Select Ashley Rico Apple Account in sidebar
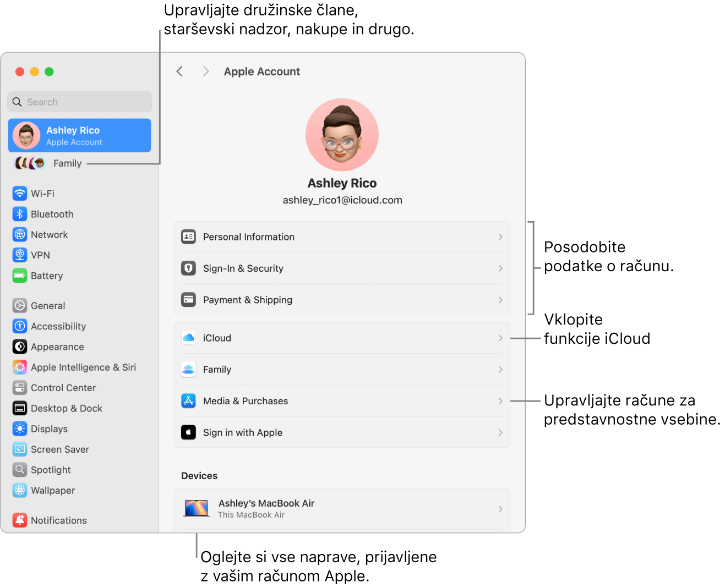 pos(80,135)
